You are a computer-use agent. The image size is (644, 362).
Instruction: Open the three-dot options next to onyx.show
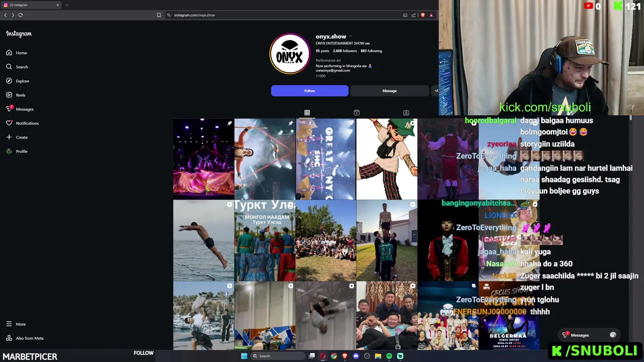click(x=351, y=36)
